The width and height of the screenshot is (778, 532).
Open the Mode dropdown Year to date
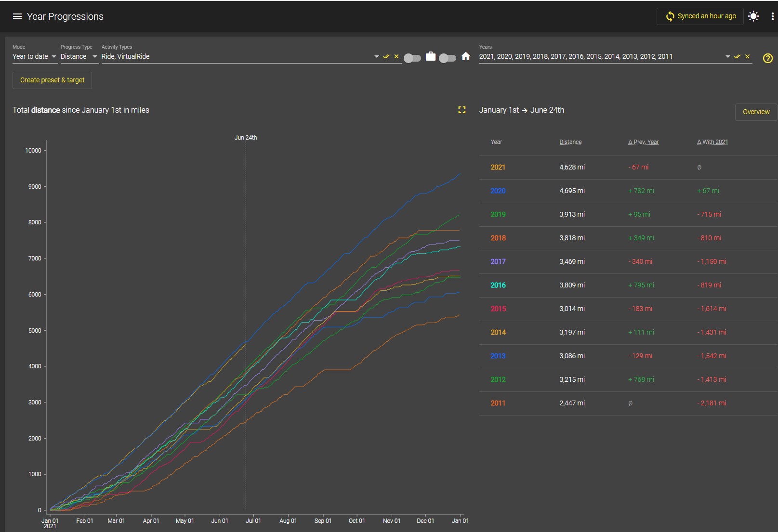click(34, 56)
